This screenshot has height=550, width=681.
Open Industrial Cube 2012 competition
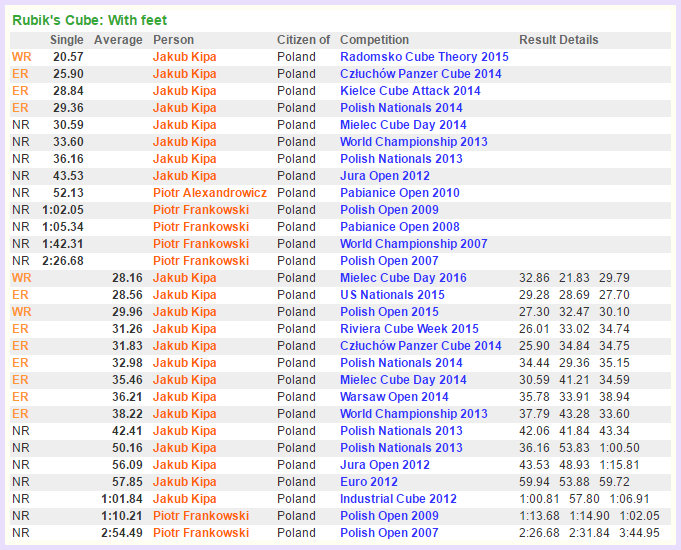398,499
